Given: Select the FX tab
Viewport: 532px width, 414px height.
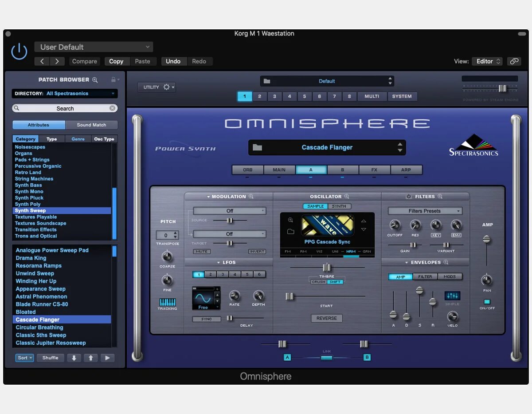Looking at the screenshot, I should (375, 170).
